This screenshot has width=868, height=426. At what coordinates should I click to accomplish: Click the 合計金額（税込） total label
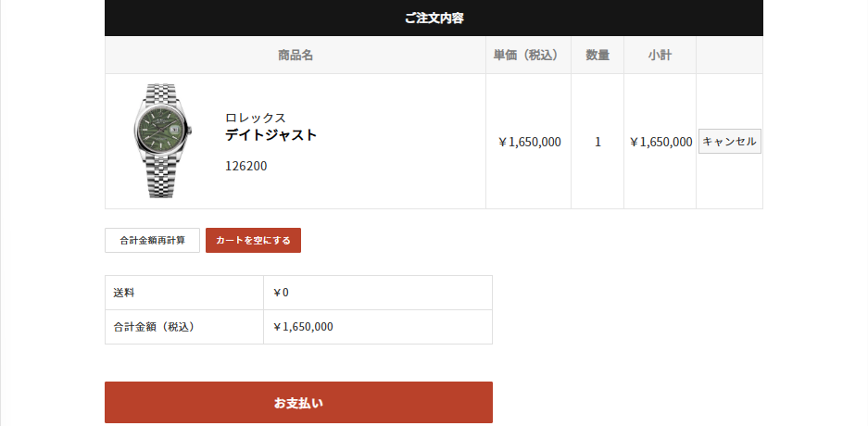154,327
